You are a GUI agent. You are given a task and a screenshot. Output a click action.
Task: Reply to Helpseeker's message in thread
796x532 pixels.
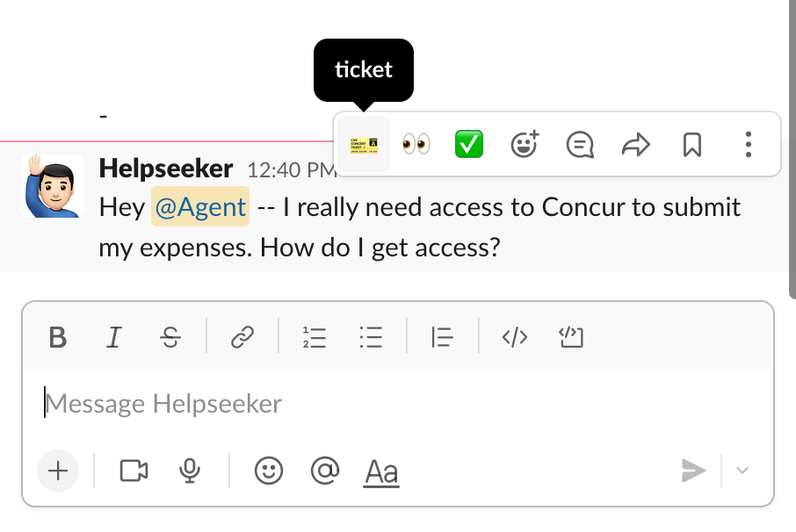click(580, 145)
